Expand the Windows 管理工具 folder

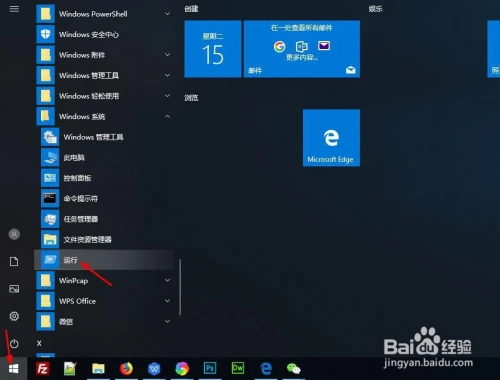tap(104, 75)
